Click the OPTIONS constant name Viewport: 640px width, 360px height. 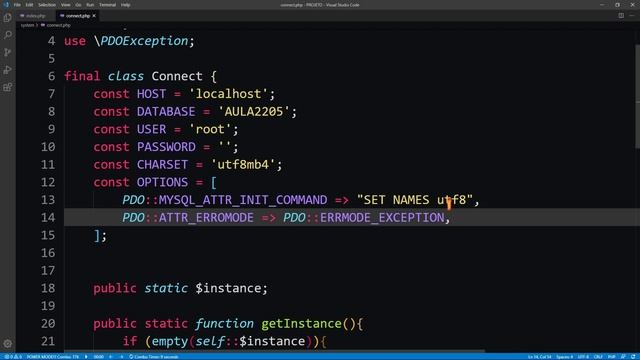(x=162, y=182)
